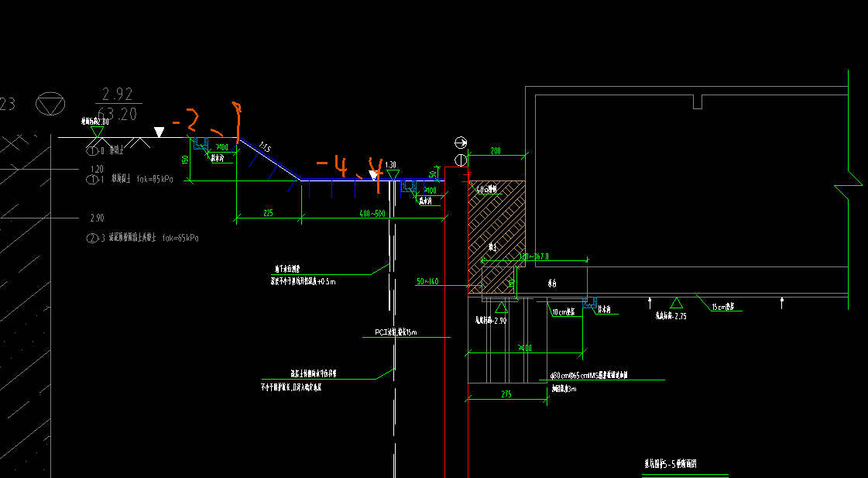
Task: Select the PC pile 15m annotation
Action: [396, 332]
